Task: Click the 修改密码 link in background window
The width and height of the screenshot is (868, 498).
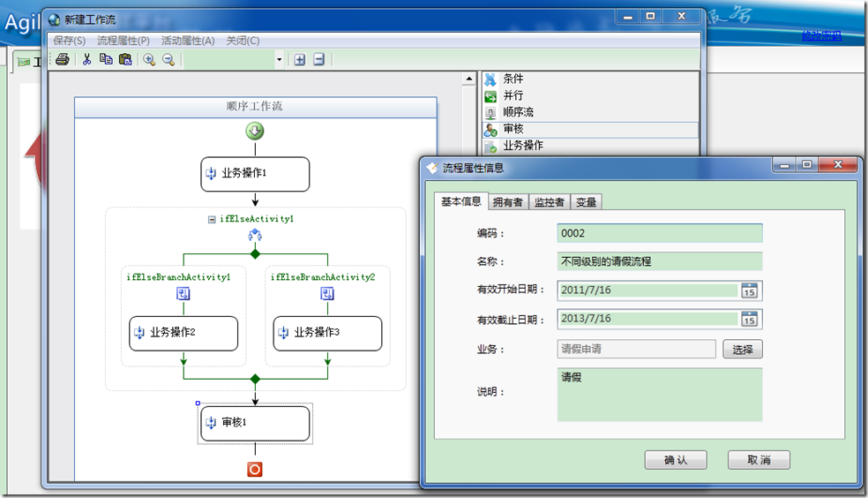Action: (x=821, y=36)
